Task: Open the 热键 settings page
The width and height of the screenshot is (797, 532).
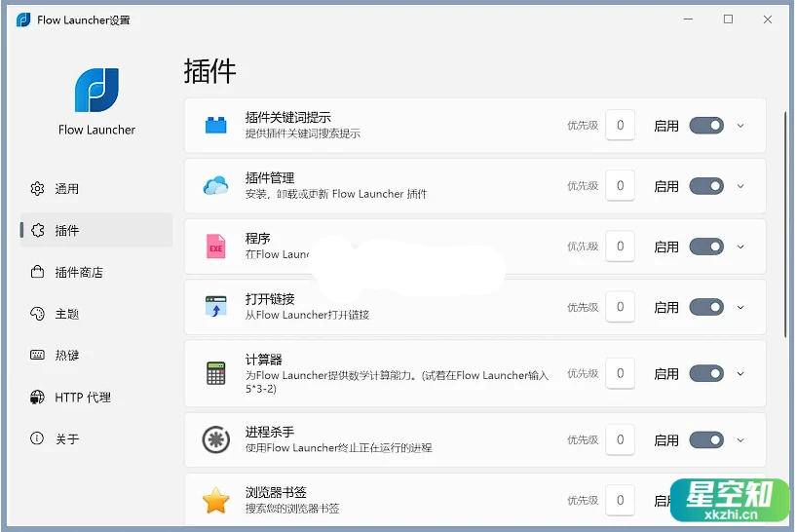Action: click(96, 356)
